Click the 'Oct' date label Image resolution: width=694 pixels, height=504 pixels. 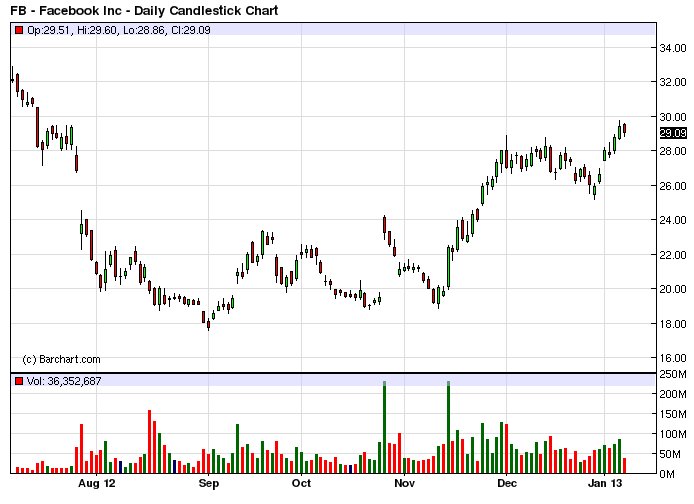(301, 483)
